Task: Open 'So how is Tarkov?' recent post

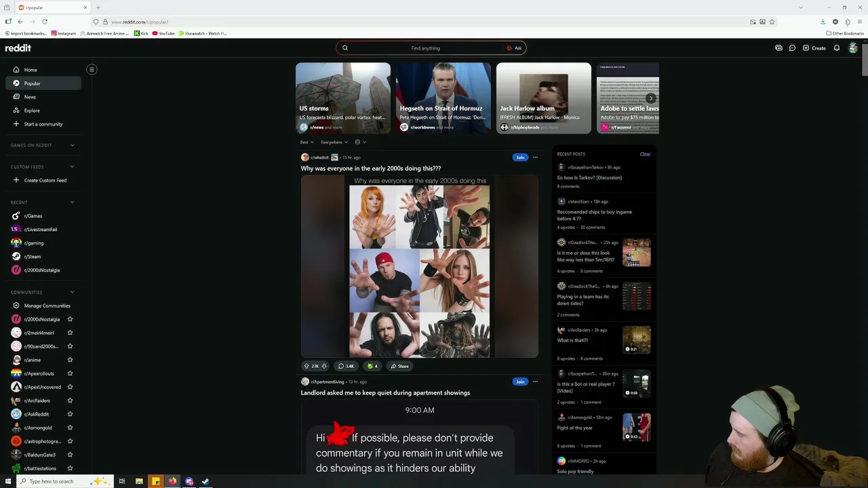Action: 589,178
